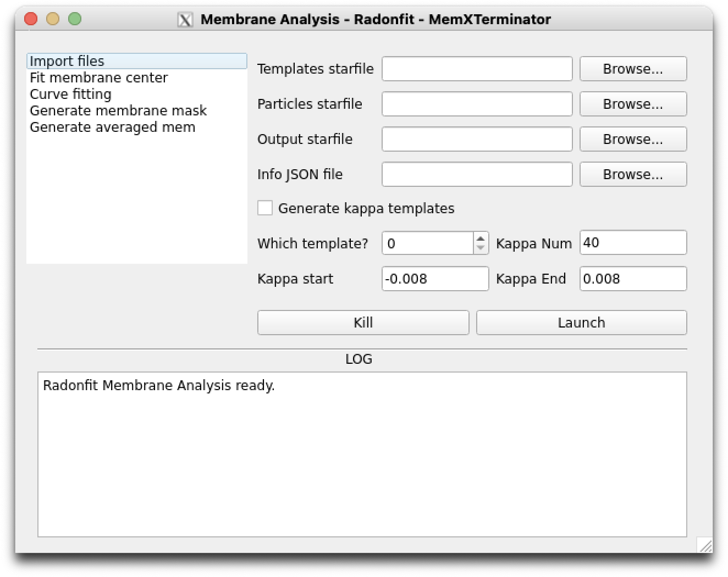The image size is (728, 577).
Task: Click the Which template spinbox field
Action: pos(427,243)
